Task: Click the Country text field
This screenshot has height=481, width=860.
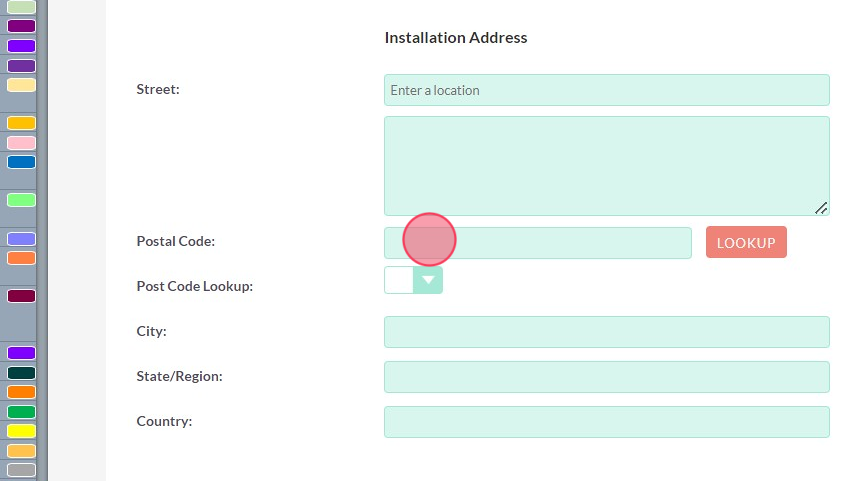Action: [x=606, y=422]
